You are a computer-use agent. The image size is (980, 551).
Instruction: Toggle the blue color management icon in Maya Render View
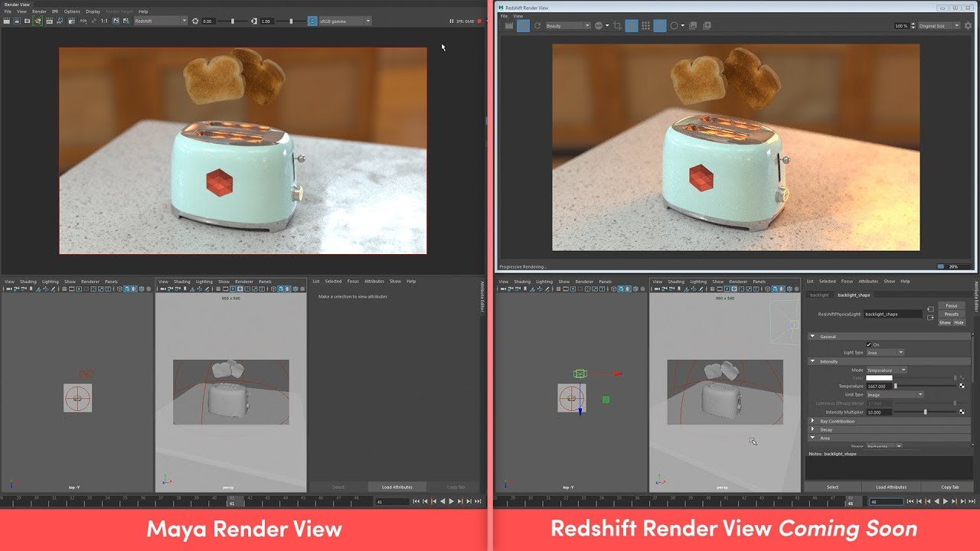click(312, 21)
